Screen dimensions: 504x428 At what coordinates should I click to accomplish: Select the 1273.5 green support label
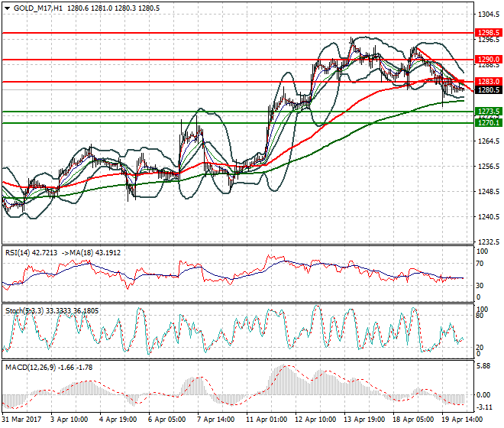coord(488,112)
